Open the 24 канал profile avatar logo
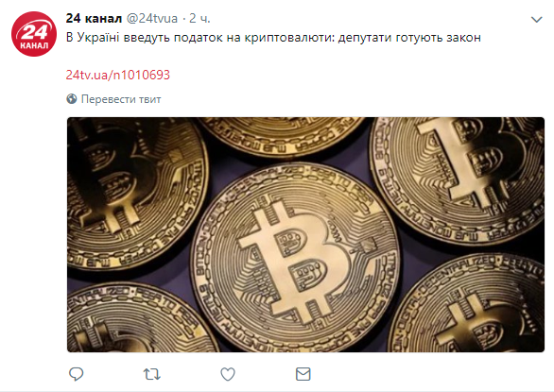Screen dimensions: 554x392 [x=34, y=34]
